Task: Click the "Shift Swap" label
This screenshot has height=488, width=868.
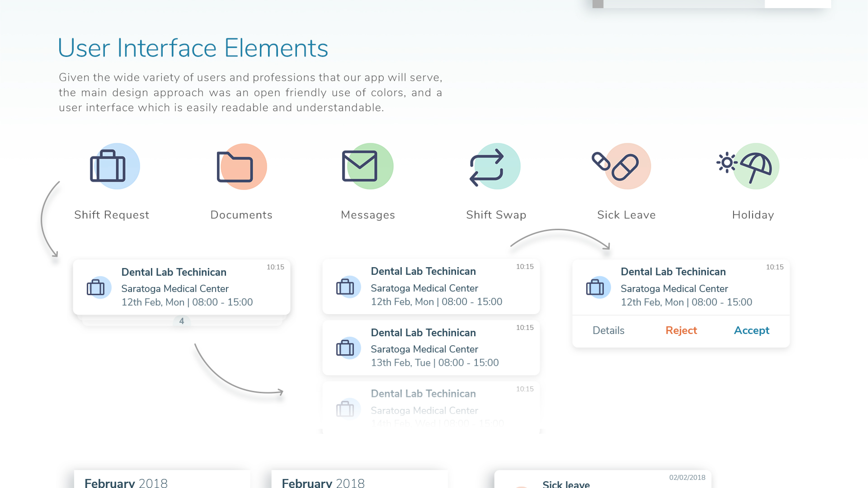Action: (x=496, y=215)
